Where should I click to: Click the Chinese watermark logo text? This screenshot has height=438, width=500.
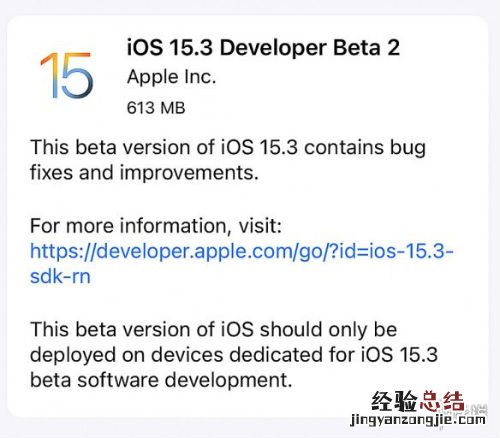418,401
